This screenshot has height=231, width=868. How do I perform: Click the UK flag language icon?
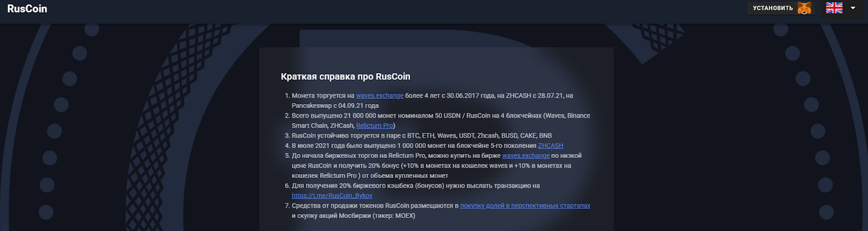coord(834,8)
